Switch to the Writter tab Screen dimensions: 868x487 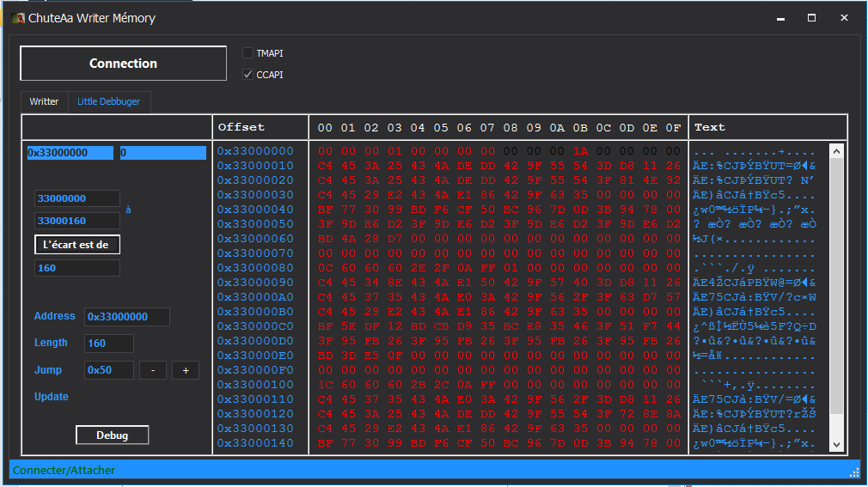44,102
